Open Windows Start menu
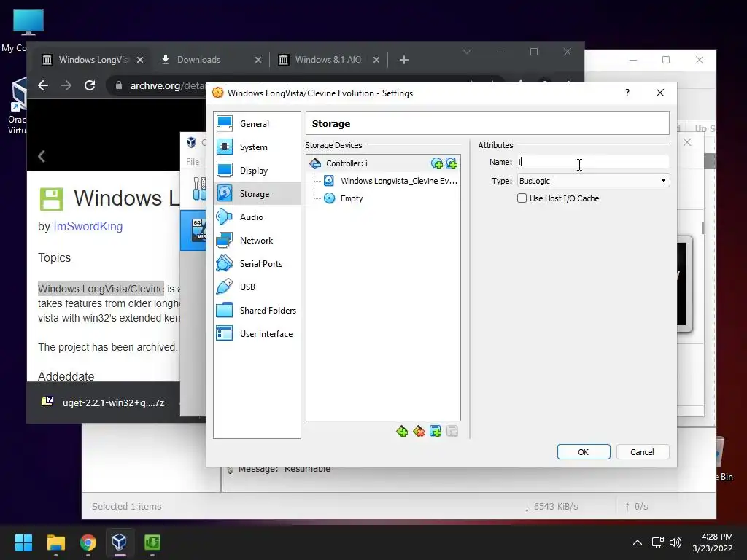 tap(24, 542)
